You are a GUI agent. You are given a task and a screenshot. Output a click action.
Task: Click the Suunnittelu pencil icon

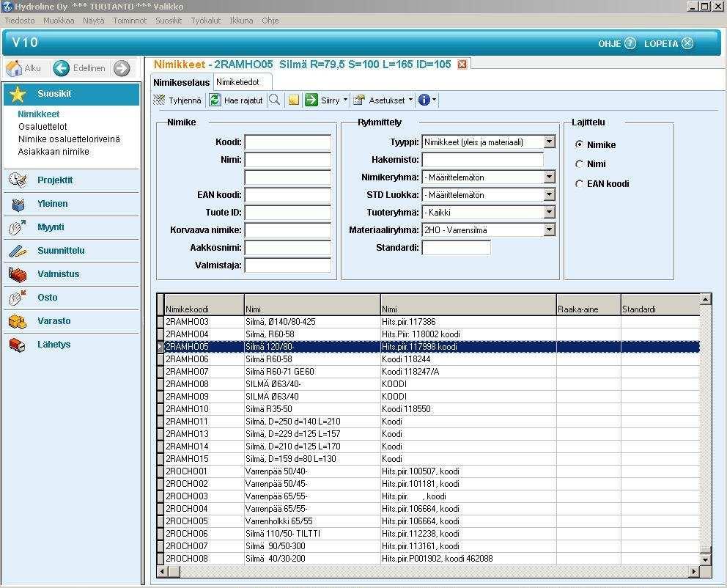[x=18, y=251]
